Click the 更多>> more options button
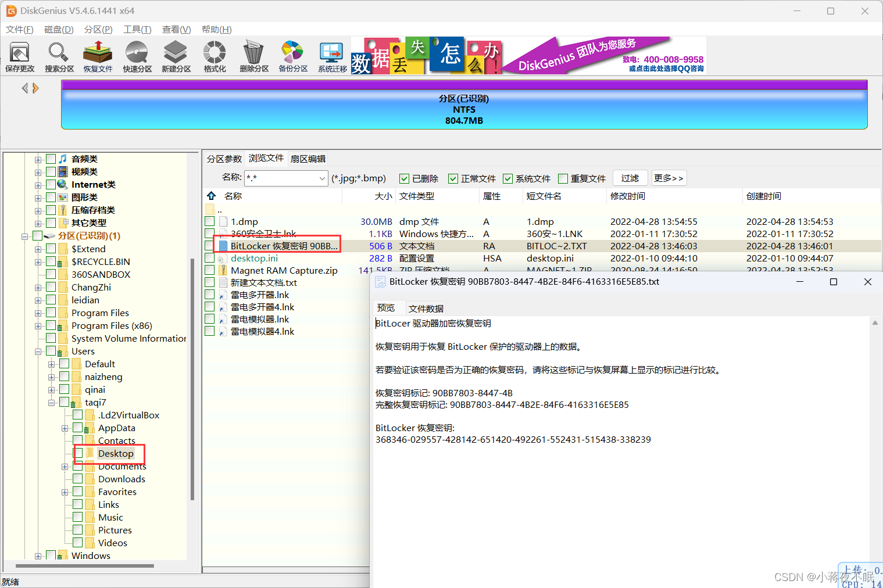This screenshot has width=883, height=588. pyautogui.click(x=668, y=178)
